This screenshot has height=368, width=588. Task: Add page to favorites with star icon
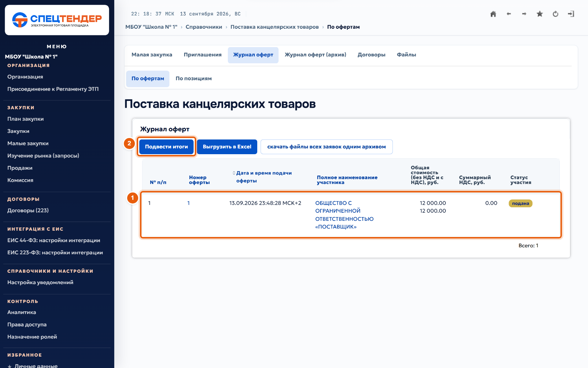(x=539, y=14)
